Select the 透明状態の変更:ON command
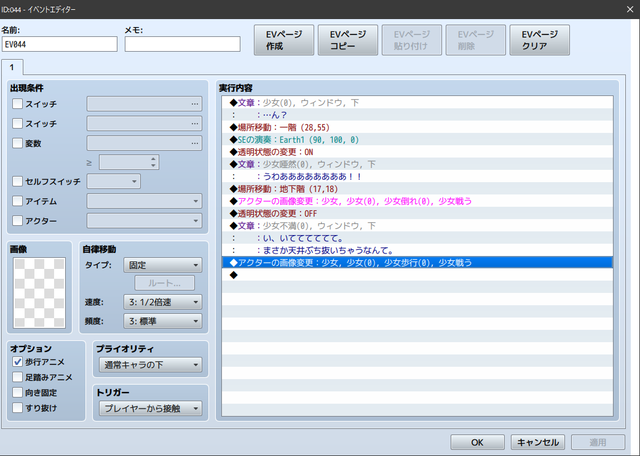This screenshot has width=640, height=456. point(417,152)
